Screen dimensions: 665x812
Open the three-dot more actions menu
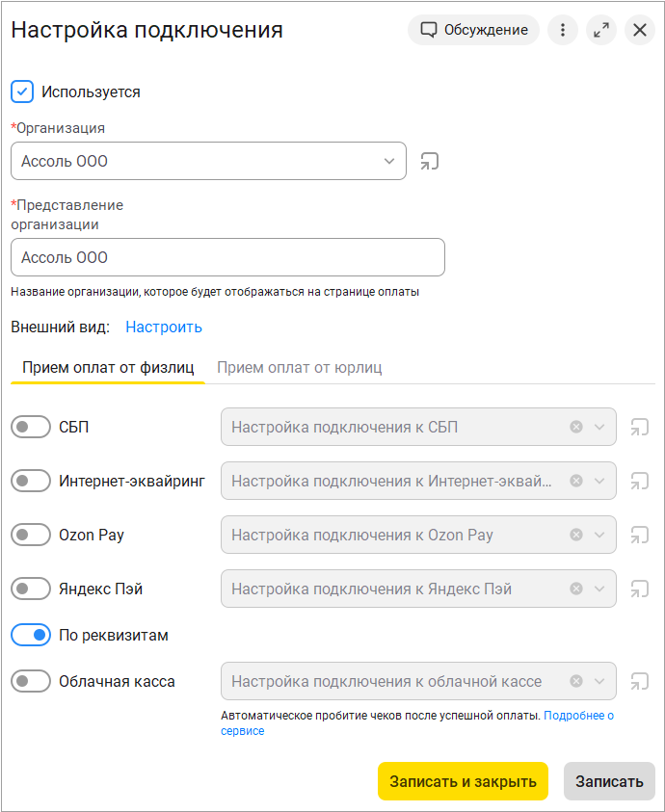pyautogui.click(x=563, y=30)
